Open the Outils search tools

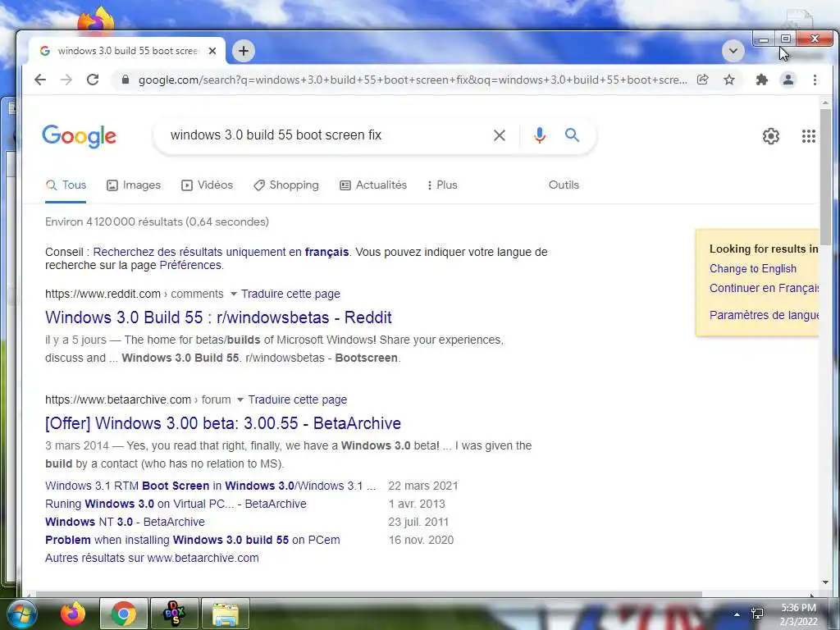564,185
